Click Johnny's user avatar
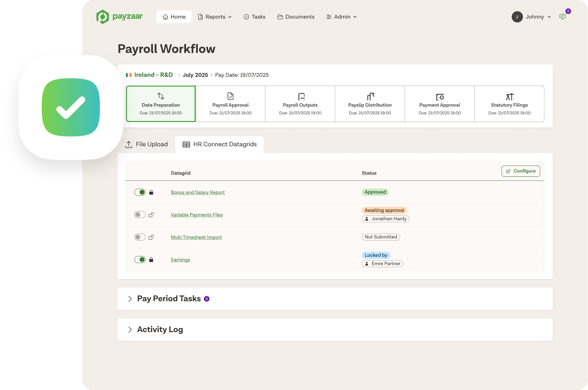Screen dimensions: 588x390 (517, 17)
